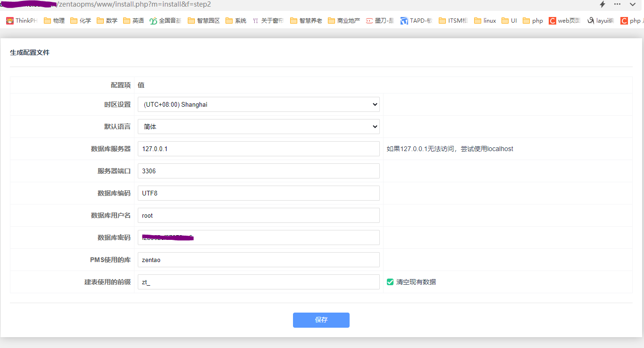Click the 数据库服务器 field with 127.0.0.1
The image size is (644, 348).
[x=259, y=149]
